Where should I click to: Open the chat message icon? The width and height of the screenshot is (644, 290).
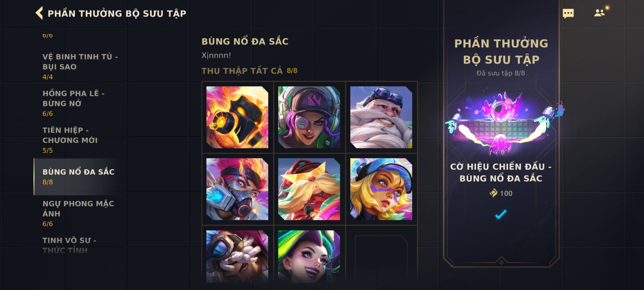568,13
